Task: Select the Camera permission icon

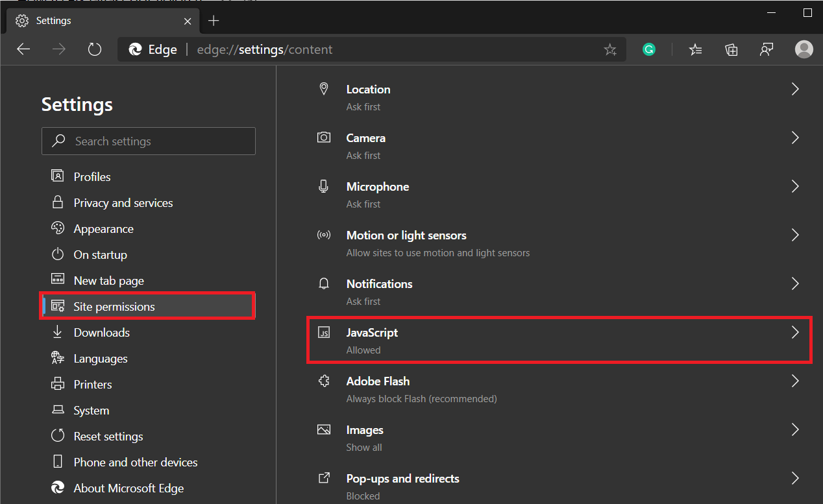Action: [324, 138]
